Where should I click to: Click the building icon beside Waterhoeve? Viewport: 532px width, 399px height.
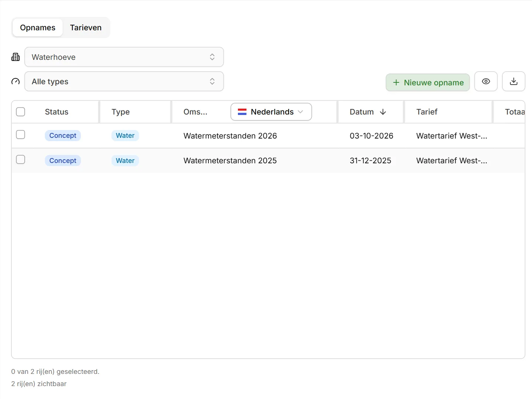pos(16,57)
